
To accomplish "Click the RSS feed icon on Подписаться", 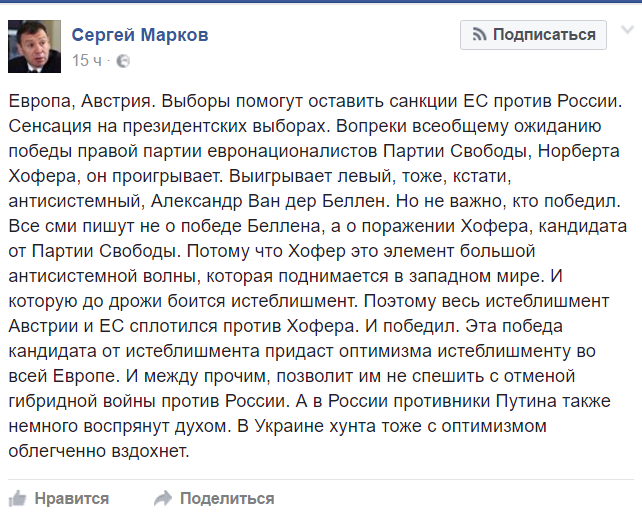I will pyautogui.click(x=479, y=35).
